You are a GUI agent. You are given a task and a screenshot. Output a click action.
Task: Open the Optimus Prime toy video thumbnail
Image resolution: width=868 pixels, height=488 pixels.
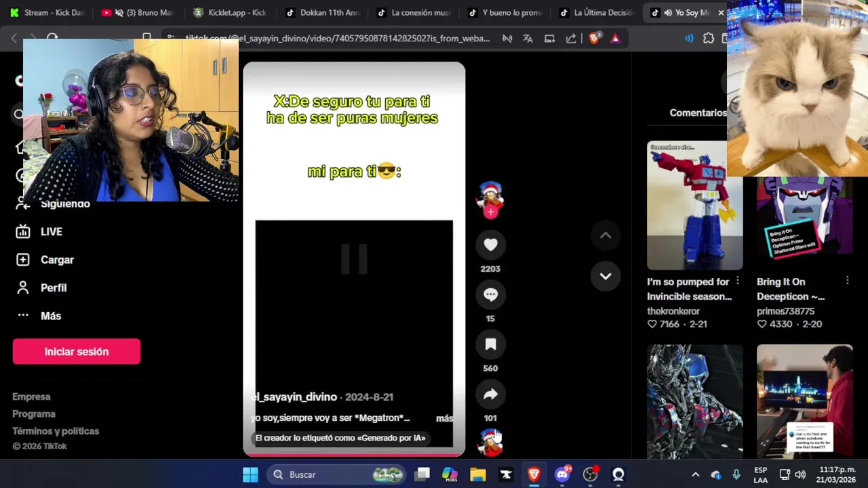pyautogui.click(x=694, y=205)
